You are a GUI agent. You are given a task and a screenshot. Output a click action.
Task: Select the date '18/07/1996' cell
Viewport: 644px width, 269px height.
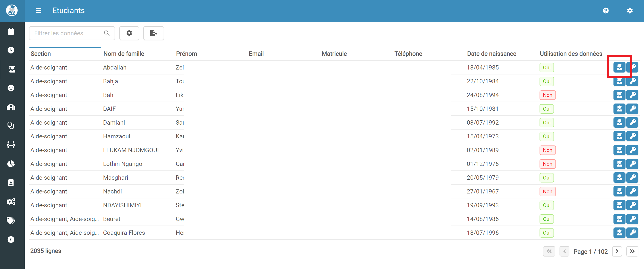(483, 232)
